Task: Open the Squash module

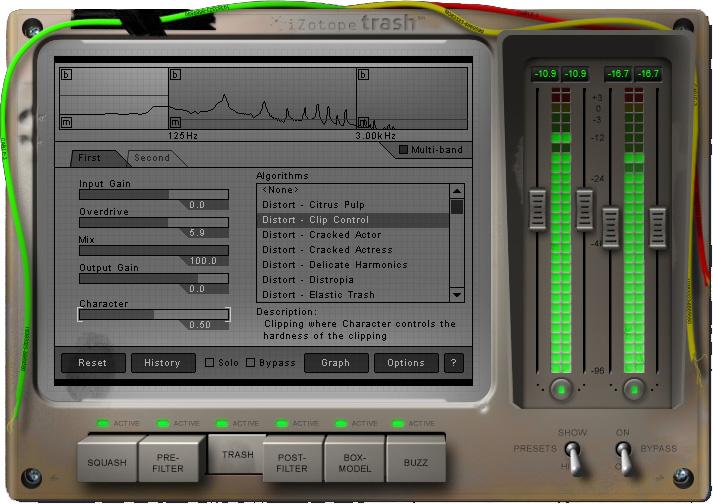Action: [107, 459]
